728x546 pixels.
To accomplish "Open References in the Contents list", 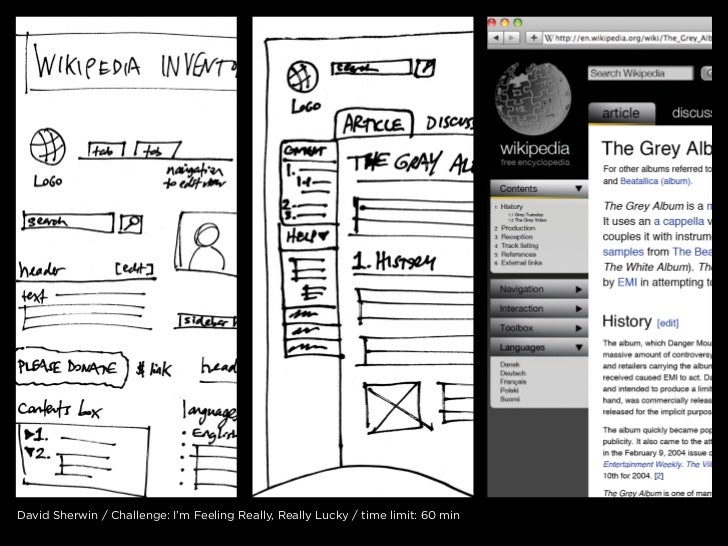I will pos(518,254).
